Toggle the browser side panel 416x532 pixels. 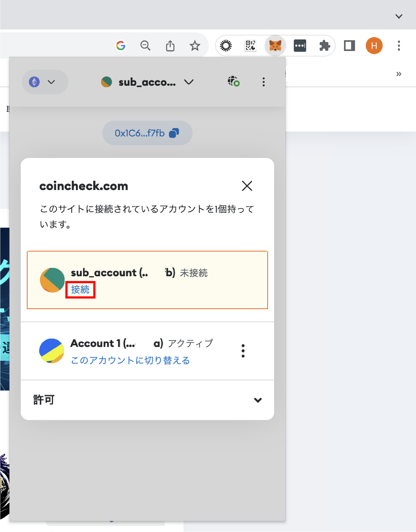click(349, 46)
